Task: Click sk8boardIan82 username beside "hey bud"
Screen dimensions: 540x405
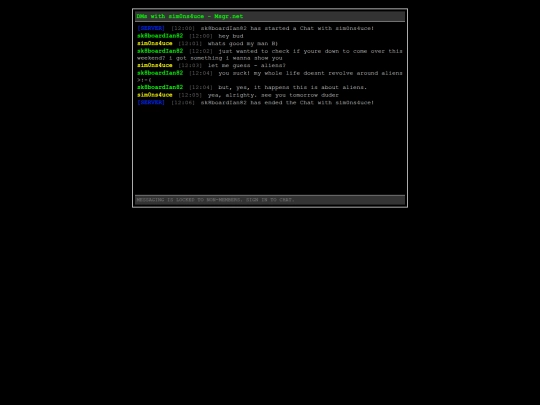Action: (x=160, y=36)
